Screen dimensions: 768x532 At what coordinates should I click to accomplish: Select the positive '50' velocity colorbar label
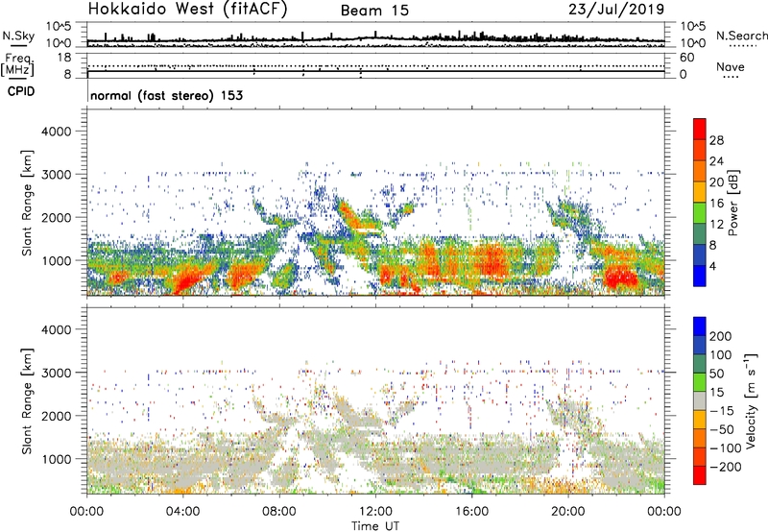(717, 374)
